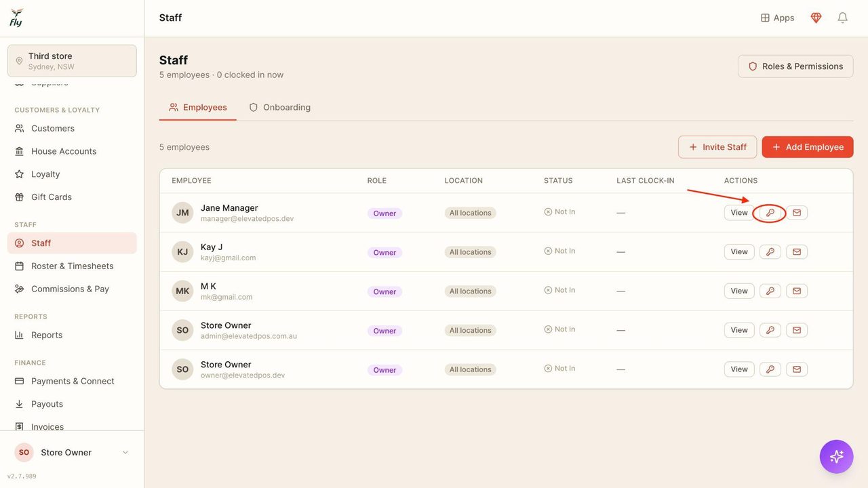Click the key icon for Jane Manager
Viewport: 868px width, 488px height.
[x=770, y=213]
